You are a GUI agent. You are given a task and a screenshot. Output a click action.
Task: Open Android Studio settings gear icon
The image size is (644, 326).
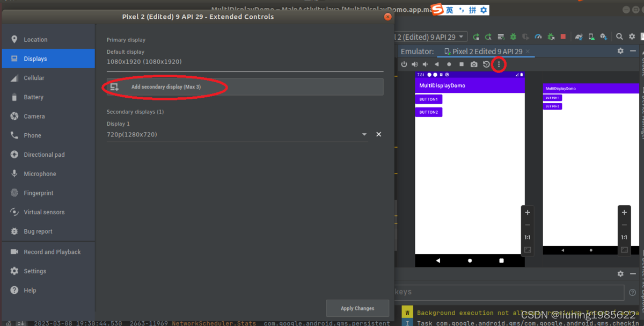coord(631,37)
